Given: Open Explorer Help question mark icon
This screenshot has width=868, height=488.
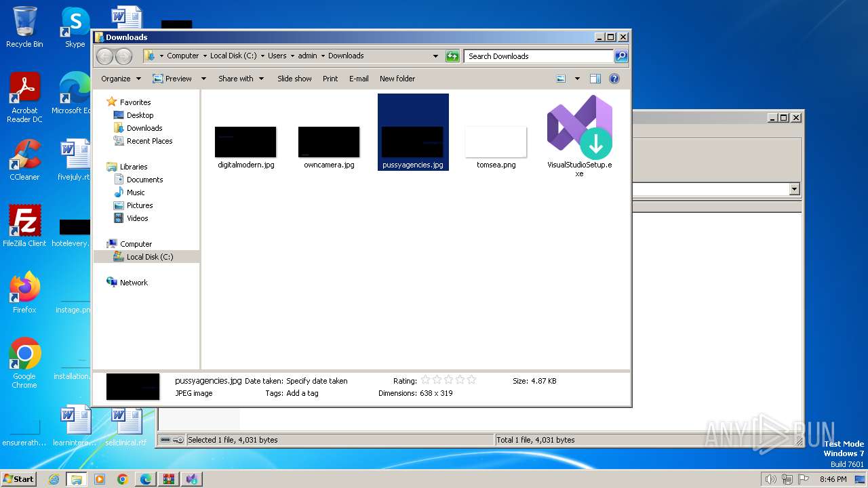Looking at the screenshot, I should [x=614, y=79].
